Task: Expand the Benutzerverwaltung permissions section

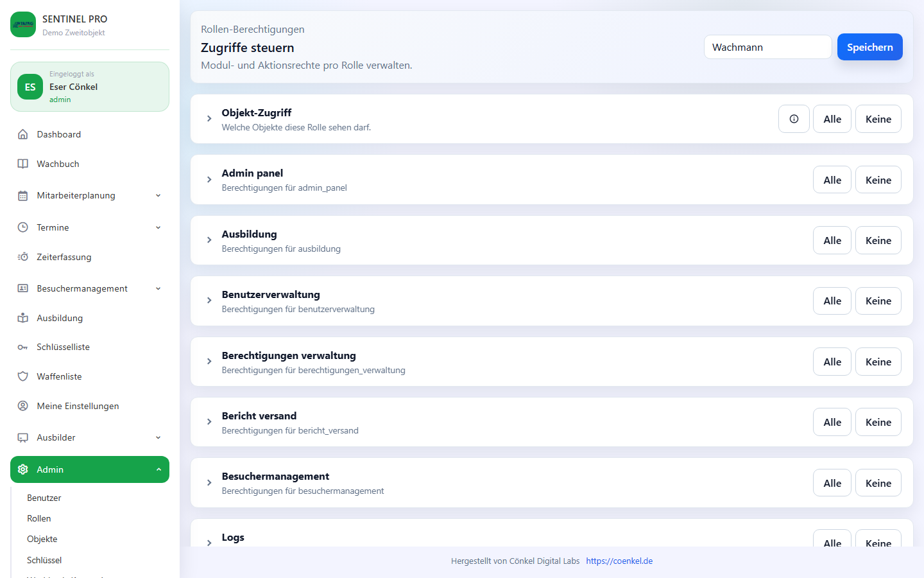Action: (x=209, y=301)
